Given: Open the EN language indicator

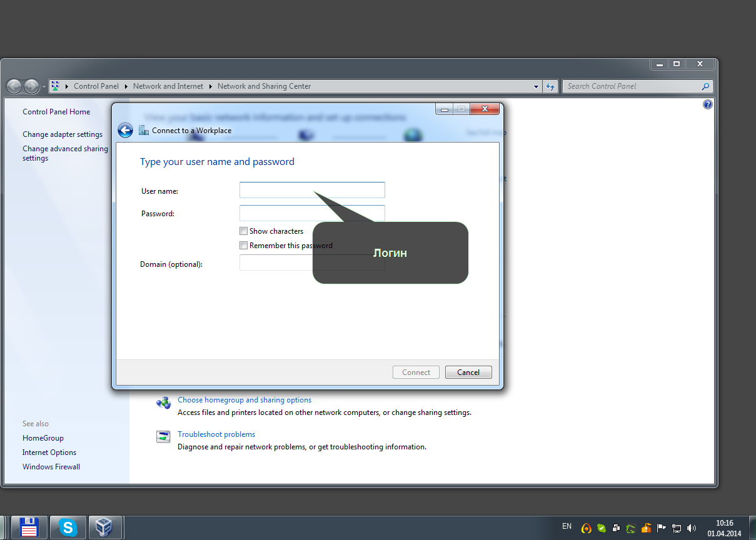Looking at the screenshot, I should [567, 526].
